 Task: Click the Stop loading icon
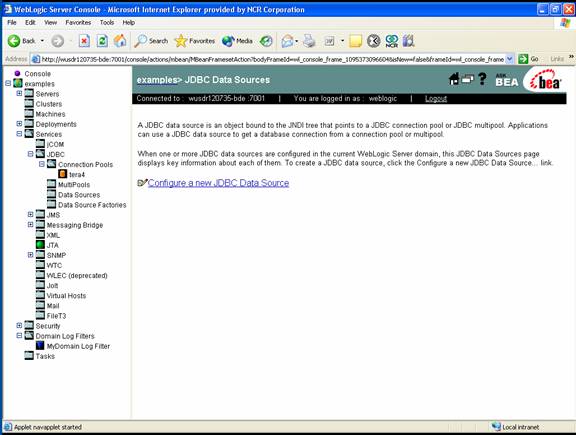(x=84, y=41)
